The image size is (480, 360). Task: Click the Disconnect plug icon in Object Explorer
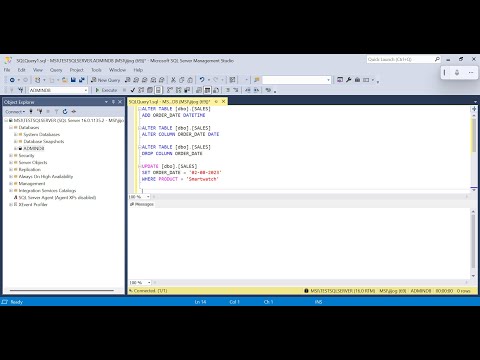coord(40,112)
